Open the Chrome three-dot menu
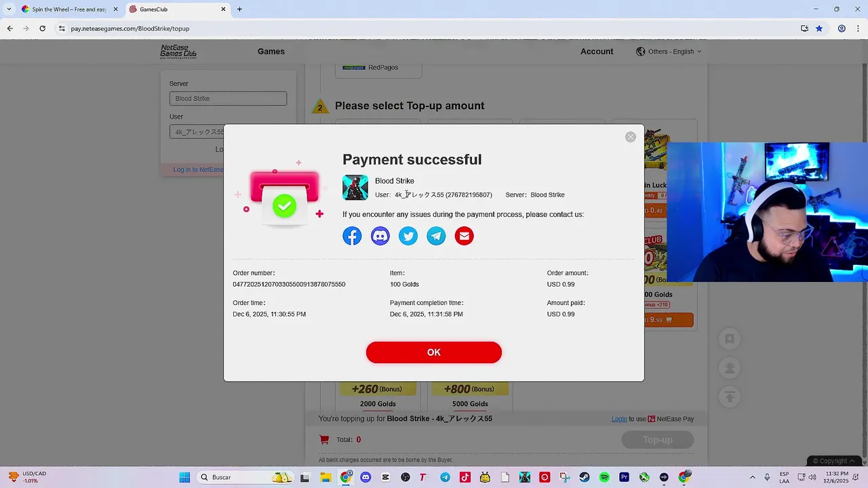 pyautogui.click(x=858, y=28)
